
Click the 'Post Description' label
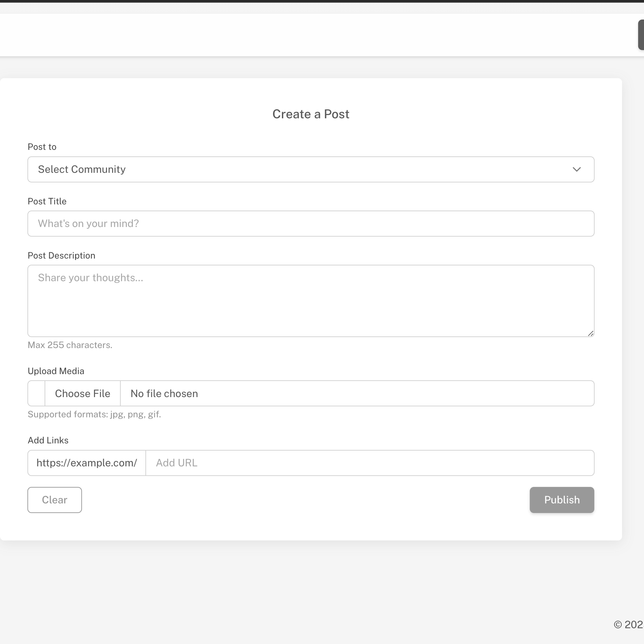[61, 255]
